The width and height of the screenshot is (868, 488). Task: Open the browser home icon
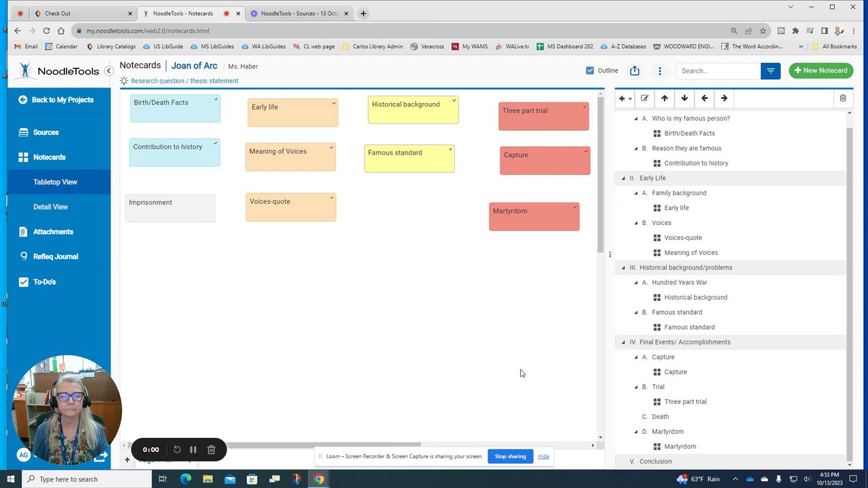(61, 30)
